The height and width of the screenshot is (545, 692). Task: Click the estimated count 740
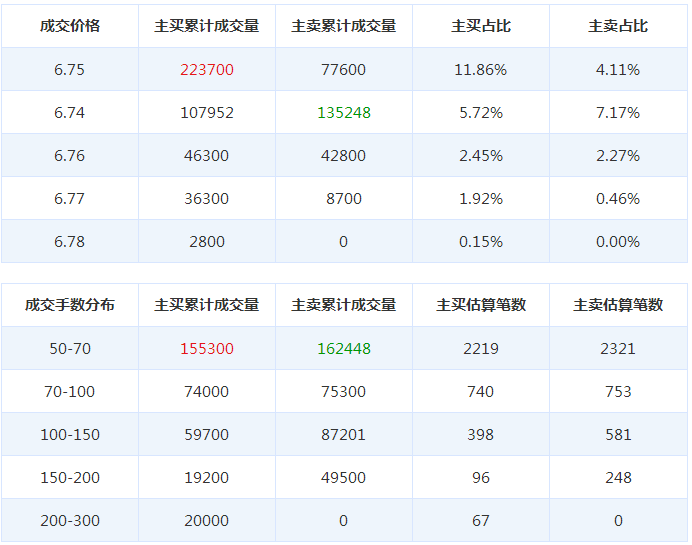pyautogui.click(x=481, y=391)
